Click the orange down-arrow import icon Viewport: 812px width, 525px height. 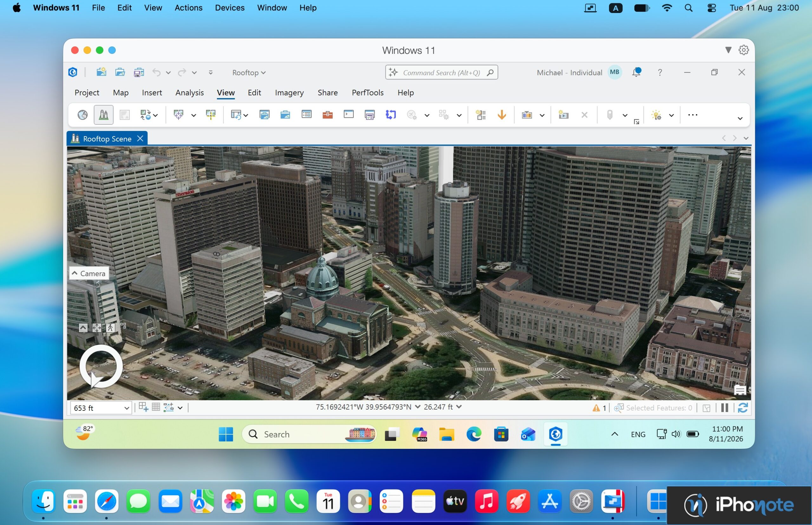click(x=502, y=115)
